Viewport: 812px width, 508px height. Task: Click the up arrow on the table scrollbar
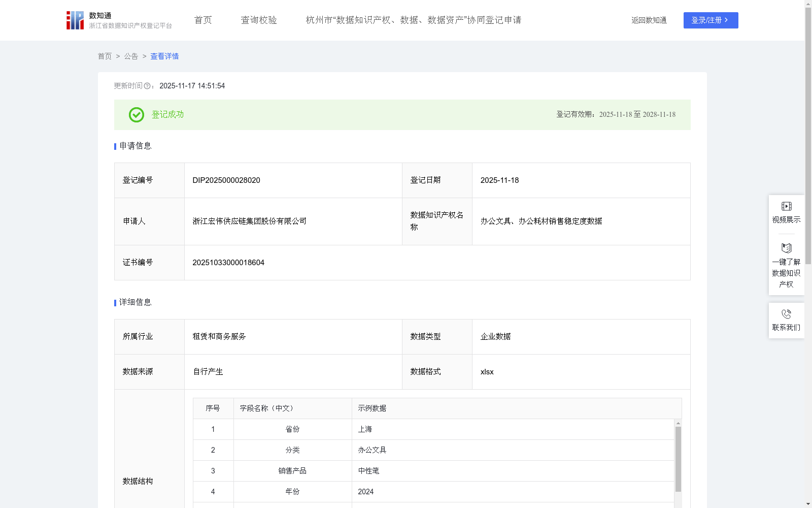pos(679,423)
